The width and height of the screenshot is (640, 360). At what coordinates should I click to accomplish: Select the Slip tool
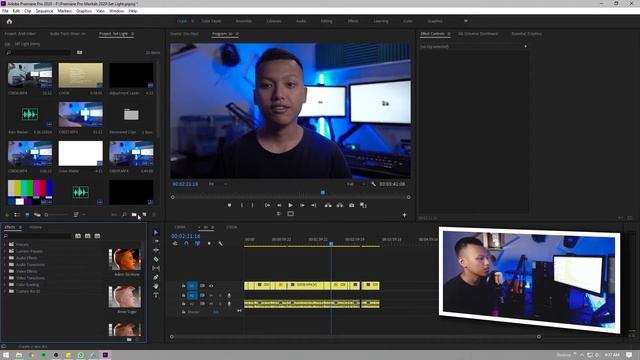(x=156, y=268)
